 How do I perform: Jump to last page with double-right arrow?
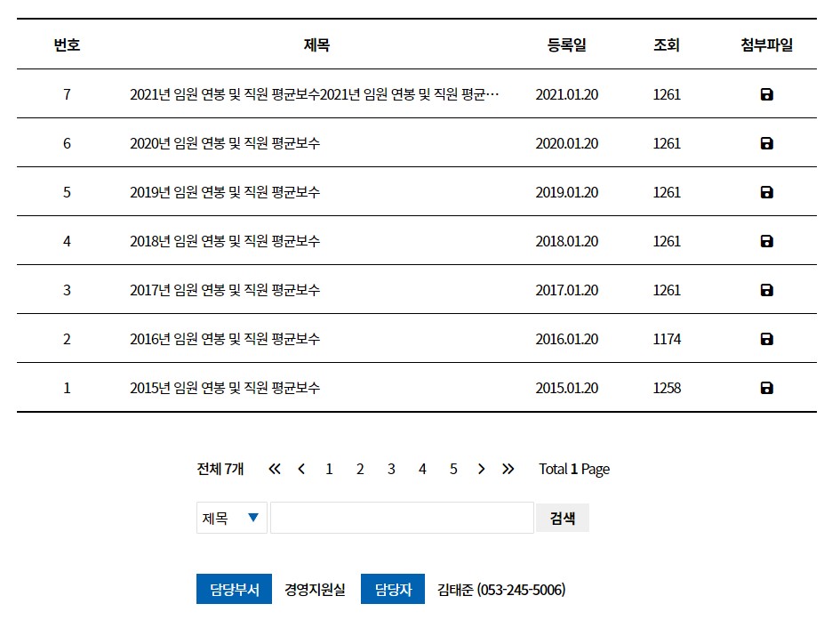[x=508, y=469]
